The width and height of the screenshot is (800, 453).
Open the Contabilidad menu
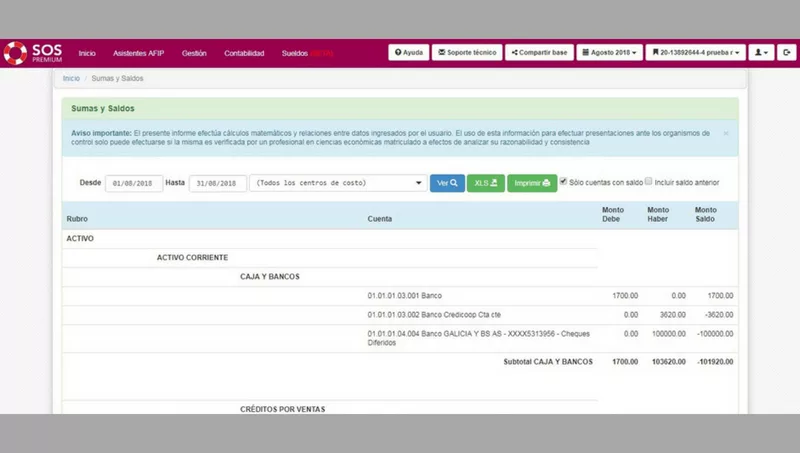point(244,53)
